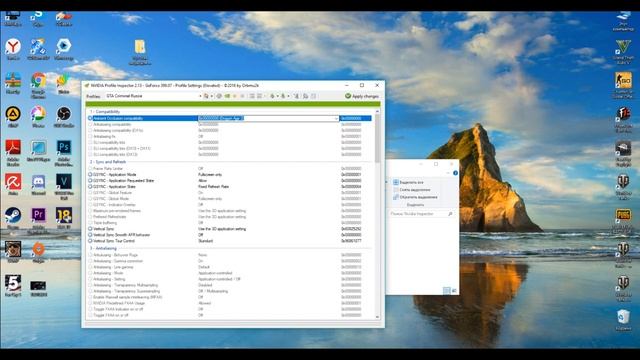
Task: Open the F1 game desktop shortcut
Action: pos(623,120)
